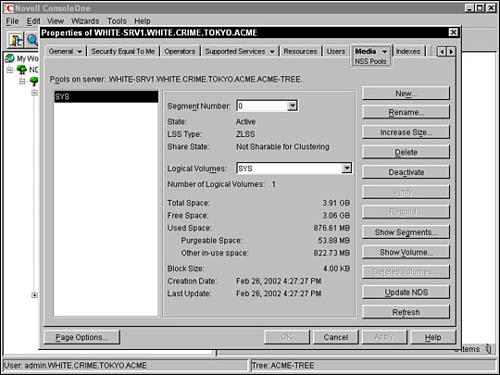Click the Update NDS button
This screenshot has height=375, width=500.
(406, 292)
